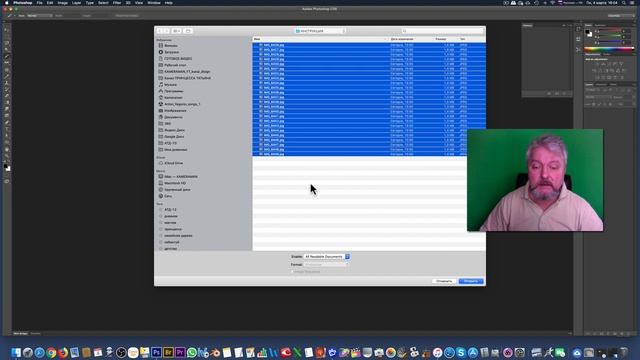Screen dimensions: 640x360
Task: Open the view mode dropdown in dialog
Action: click(x=176, y=31)
